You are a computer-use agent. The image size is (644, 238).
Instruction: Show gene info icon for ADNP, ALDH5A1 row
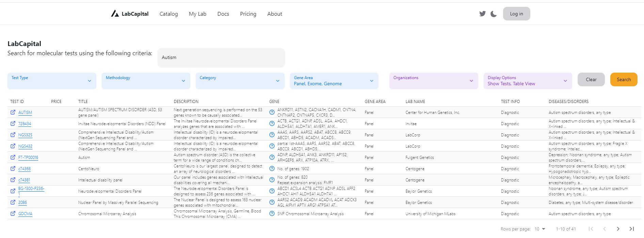click(x=272, y=157)
